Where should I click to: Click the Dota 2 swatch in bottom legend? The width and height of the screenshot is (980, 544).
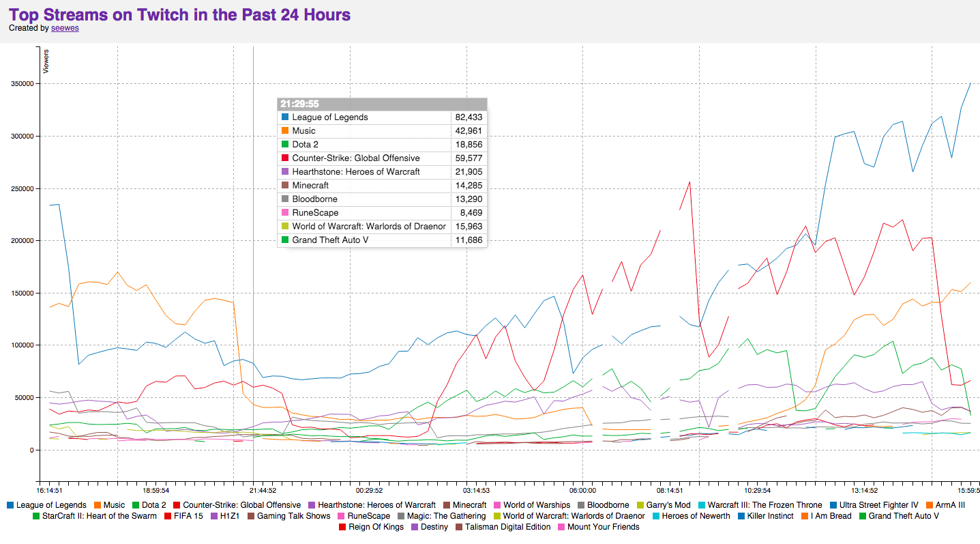click(135, 505)
